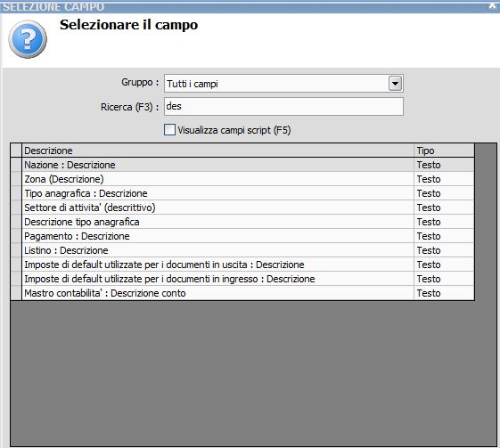Focus the Ricerca (F3) search field

[283, 106]
